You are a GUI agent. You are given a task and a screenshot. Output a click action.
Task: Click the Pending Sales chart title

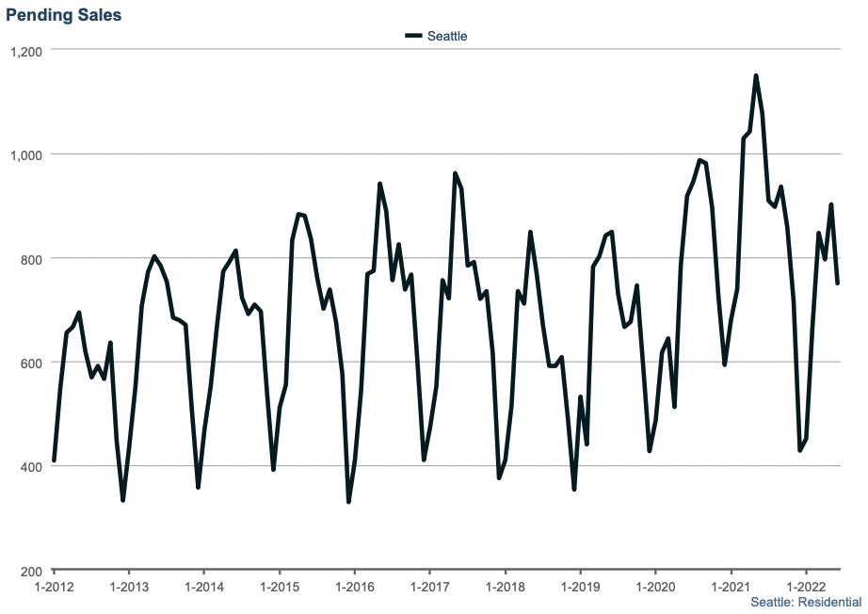(64, 15)
